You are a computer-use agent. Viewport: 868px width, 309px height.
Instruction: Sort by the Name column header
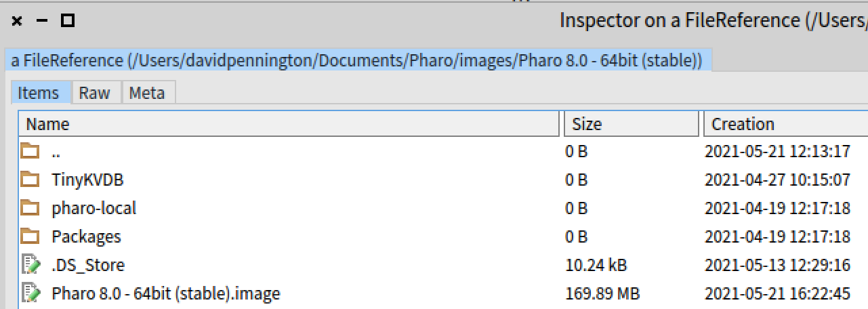(47, 124)
